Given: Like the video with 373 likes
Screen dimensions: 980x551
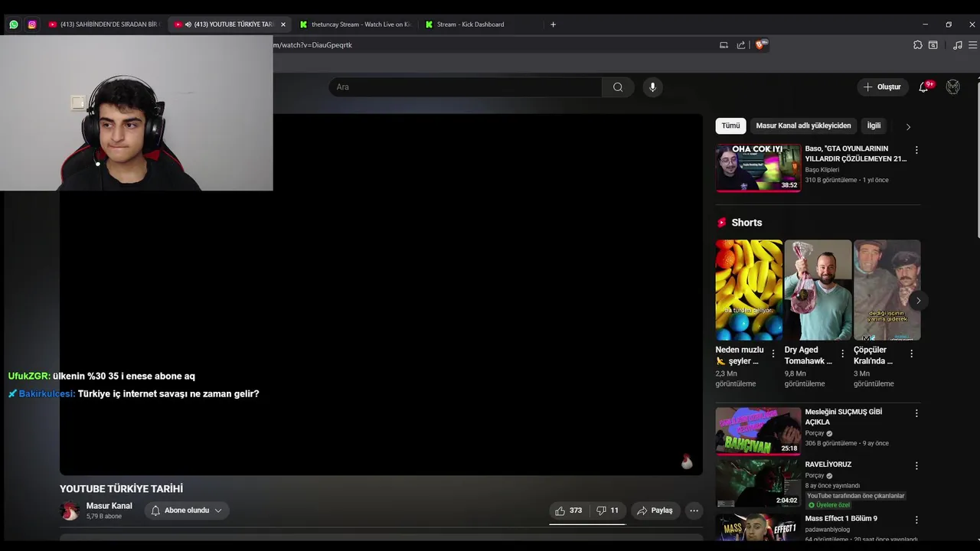Looking at the screenshot, I should click(569, 510).
